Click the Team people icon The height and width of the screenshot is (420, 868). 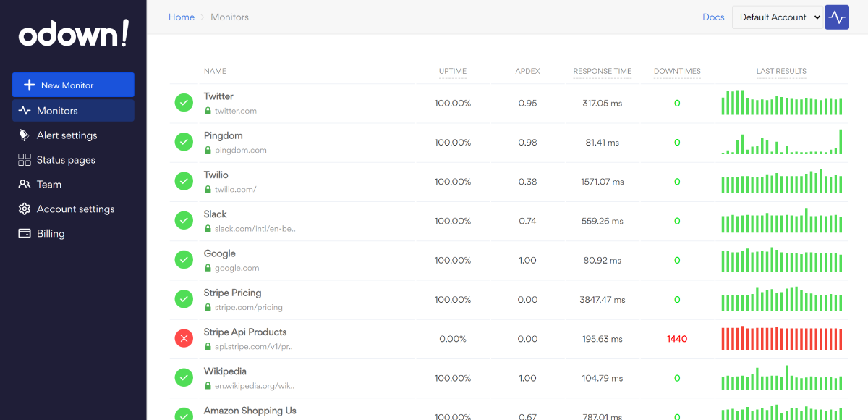coord(24,185)
